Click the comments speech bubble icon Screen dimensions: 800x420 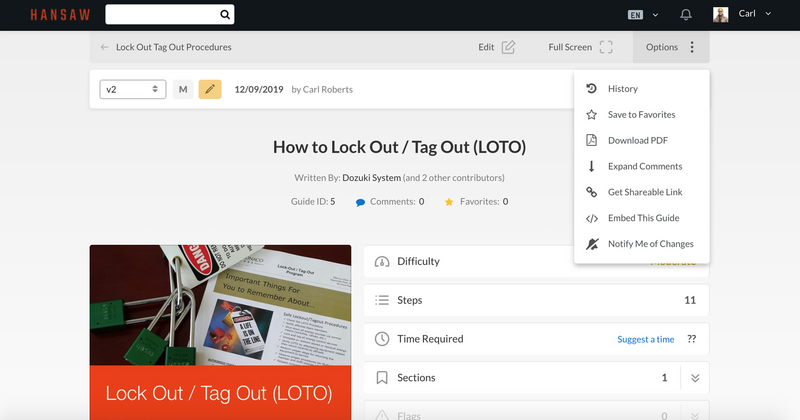(360, 202)
